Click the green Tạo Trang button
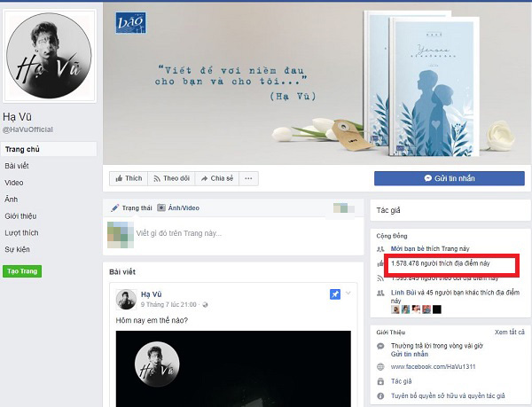This screenshot has width=532, height=407. pyautogui.click(x=22, y=271)
